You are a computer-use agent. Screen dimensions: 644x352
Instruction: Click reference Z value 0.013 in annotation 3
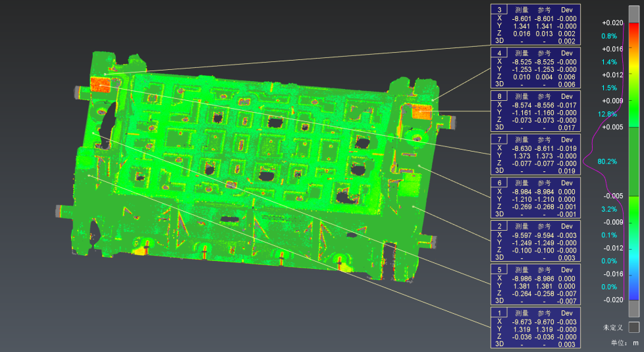[545, 34]
